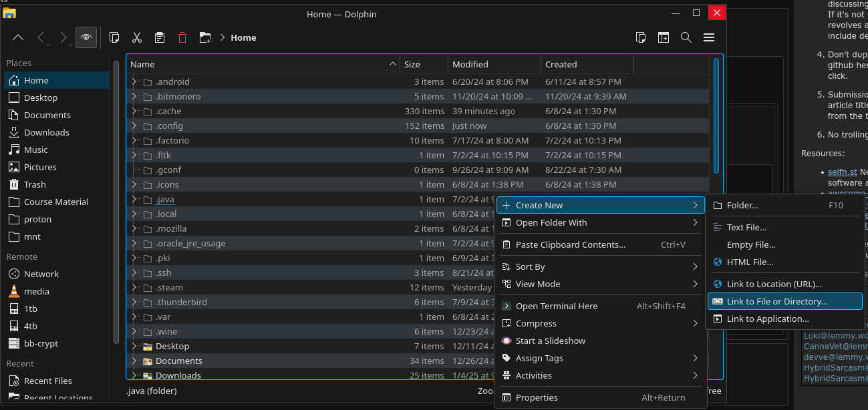Expand the Desktop folder in the file list
This screenshot has height=410, width=868.
(134, 346)
